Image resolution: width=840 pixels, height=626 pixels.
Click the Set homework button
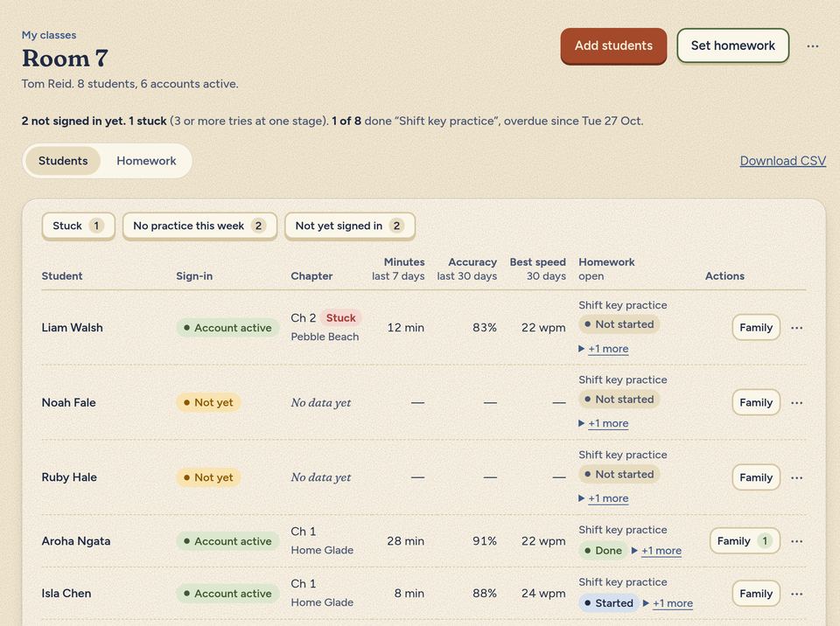[733, 46]
